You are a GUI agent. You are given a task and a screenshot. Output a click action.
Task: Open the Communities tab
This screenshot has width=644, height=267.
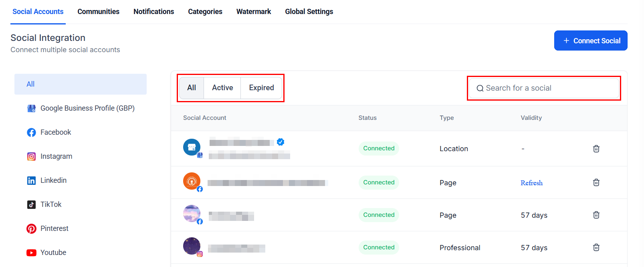pyautogui.click(x=98, y=12)
